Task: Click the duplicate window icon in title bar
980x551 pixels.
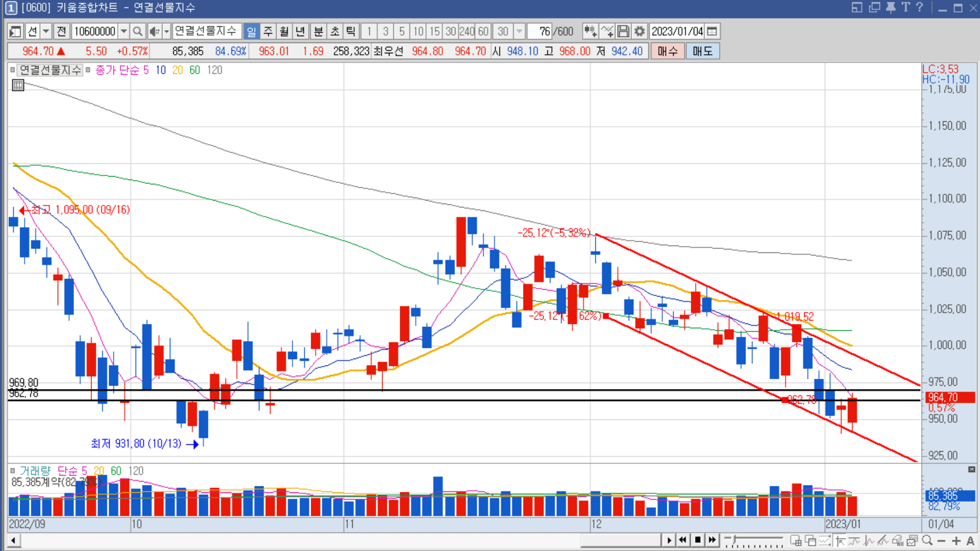Action: pyautogui.click(x=874, y=8)
